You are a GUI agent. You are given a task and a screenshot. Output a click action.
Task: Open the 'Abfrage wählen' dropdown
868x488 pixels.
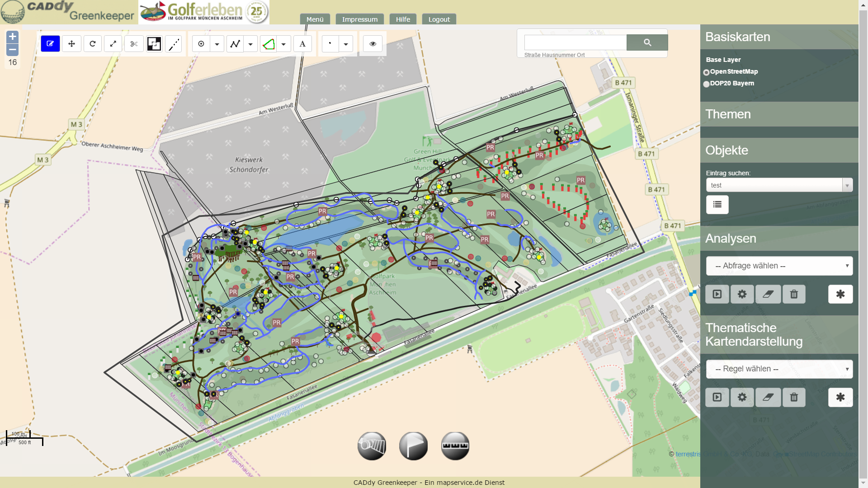(x=779, y=266)
